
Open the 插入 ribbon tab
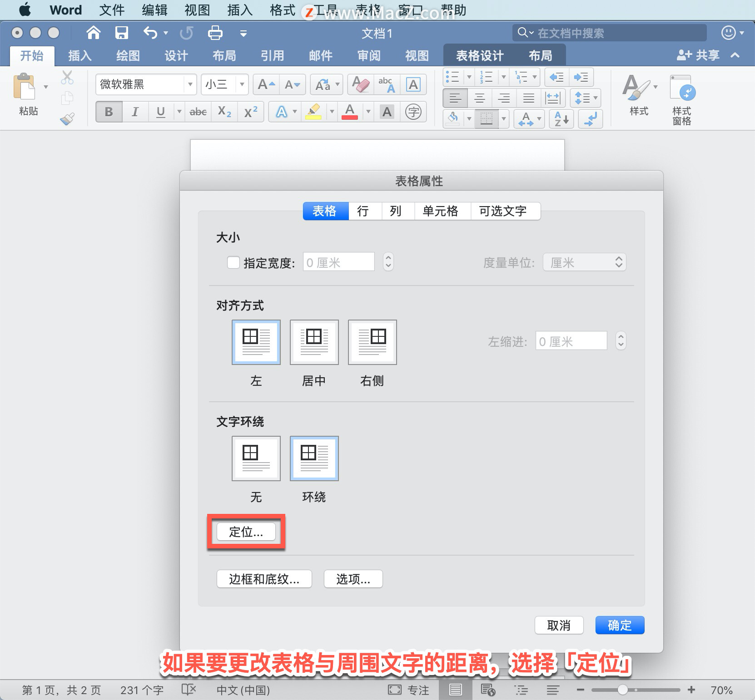pos(80,56)
